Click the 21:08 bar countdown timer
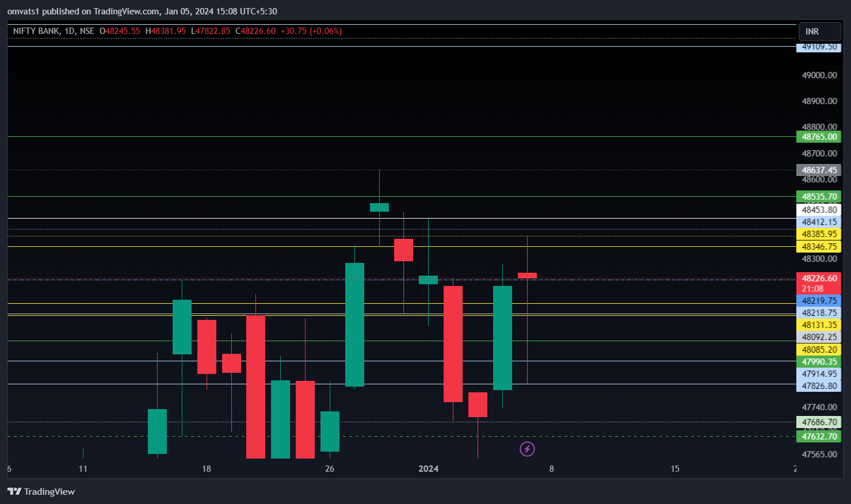The image size is (851, 504). tap(812, 289)
